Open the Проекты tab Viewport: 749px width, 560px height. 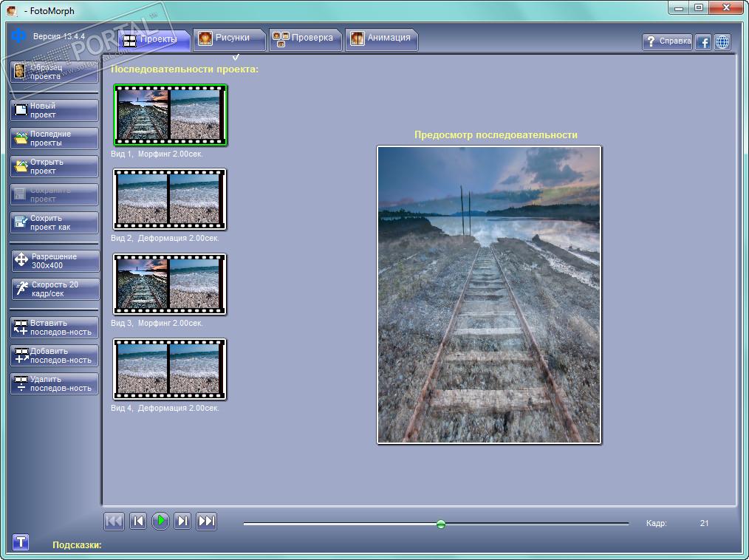click(x=154, y=40)
